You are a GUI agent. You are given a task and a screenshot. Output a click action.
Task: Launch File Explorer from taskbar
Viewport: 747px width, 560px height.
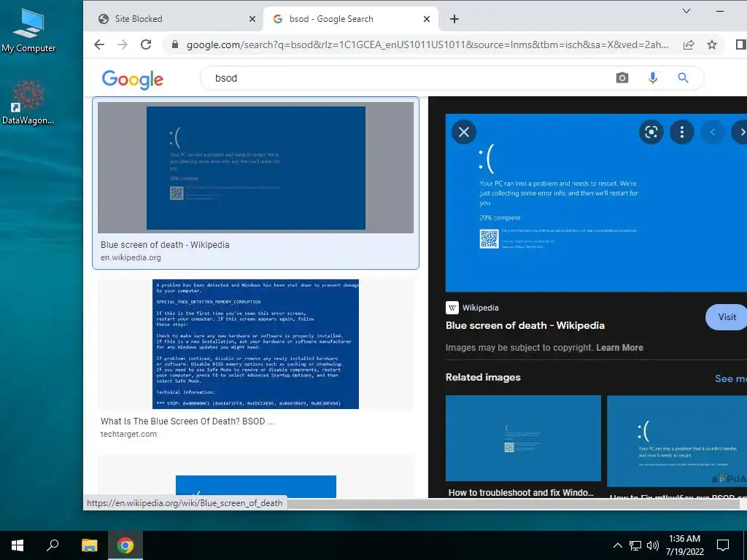click(89, 545)
